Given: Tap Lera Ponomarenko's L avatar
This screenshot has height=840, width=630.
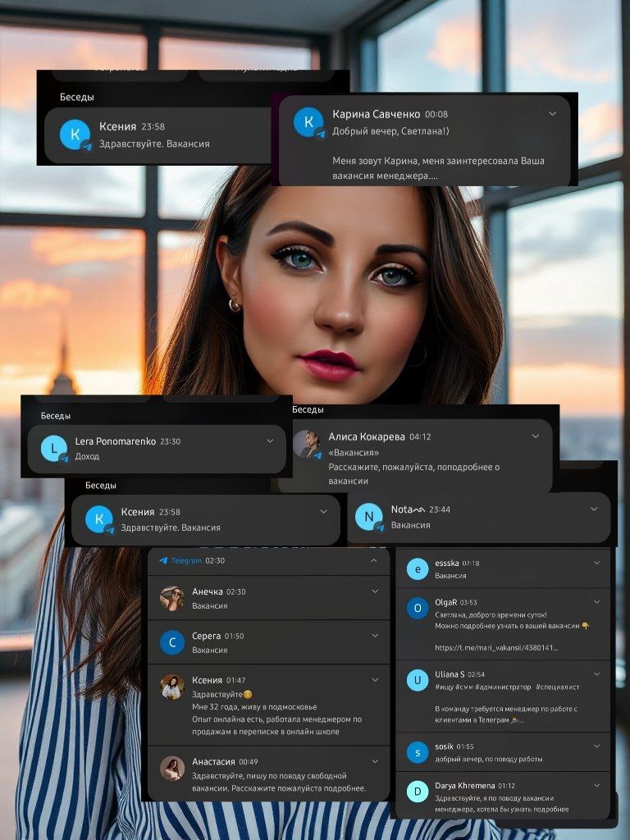Looking at the screenshot, I should [x=53, y=448].
